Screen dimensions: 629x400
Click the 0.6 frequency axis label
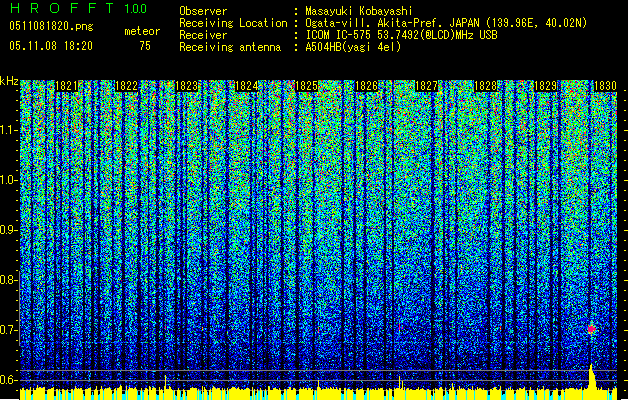pos(9,380)
